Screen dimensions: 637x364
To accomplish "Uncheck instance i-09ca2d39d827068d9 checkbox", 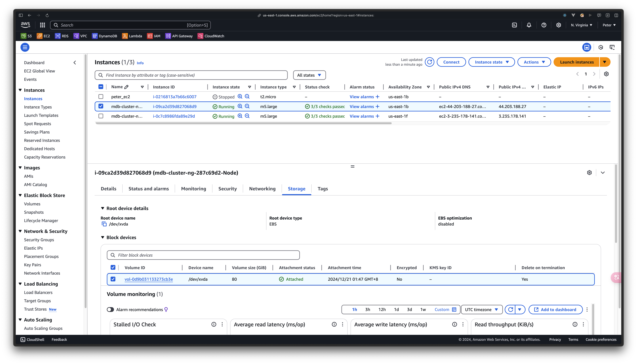I will [101, 106].
